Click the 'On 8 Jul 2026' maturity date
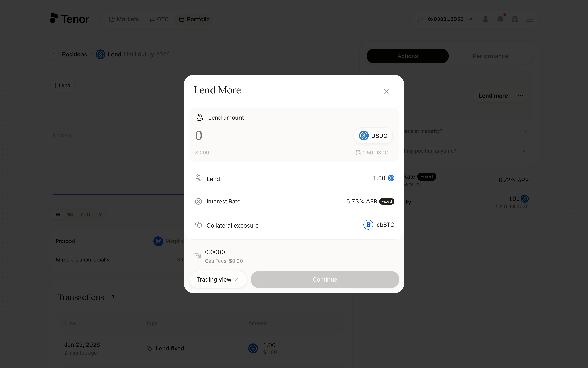The width and height of the screenshot is (588, 368). click(512, 206)
